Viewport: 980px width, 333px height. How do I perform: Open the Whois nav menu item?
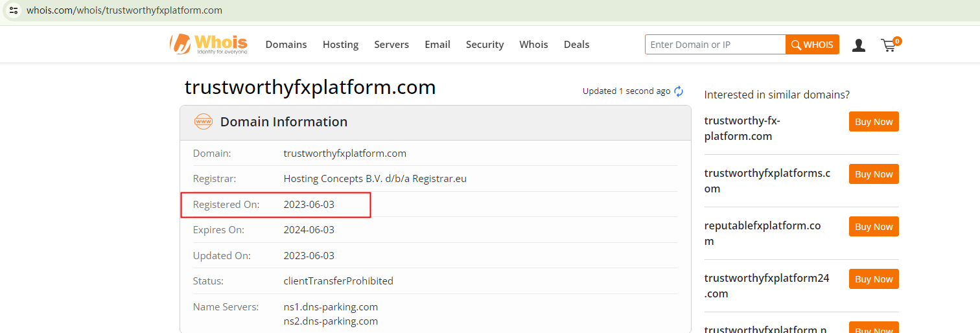[x=533, y=45]
